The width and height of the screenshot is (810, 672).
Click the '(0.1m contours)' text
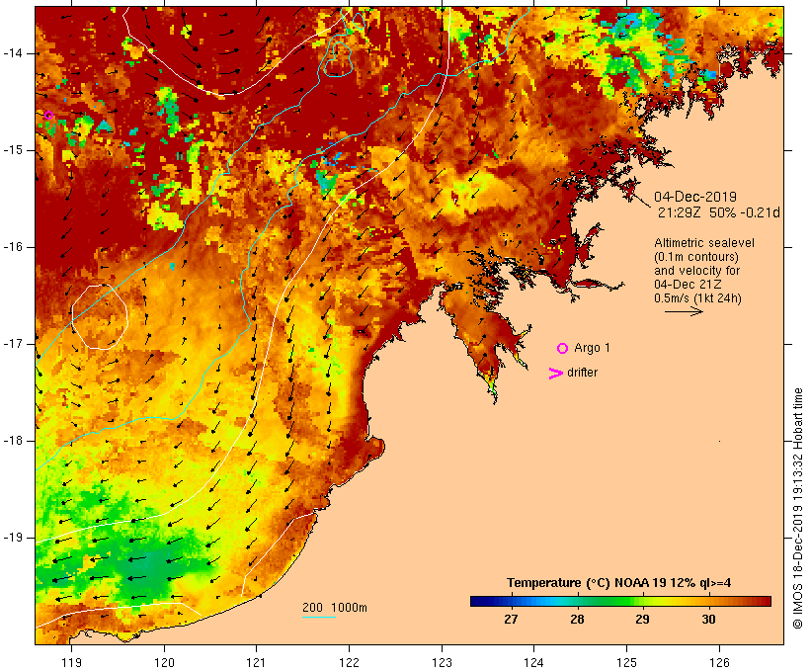(x=695, y=257)
